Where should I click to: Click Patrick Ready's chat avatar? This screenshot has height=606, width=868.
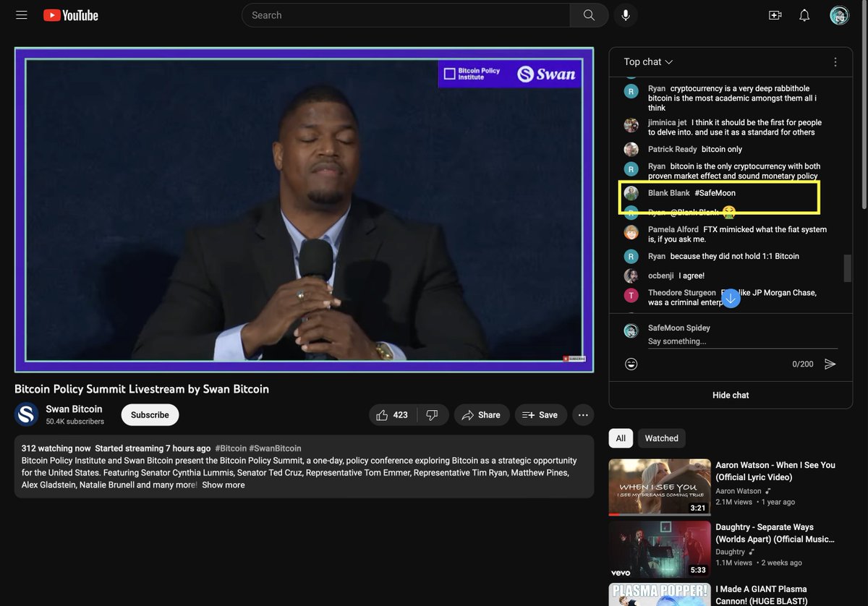point(631,150)
